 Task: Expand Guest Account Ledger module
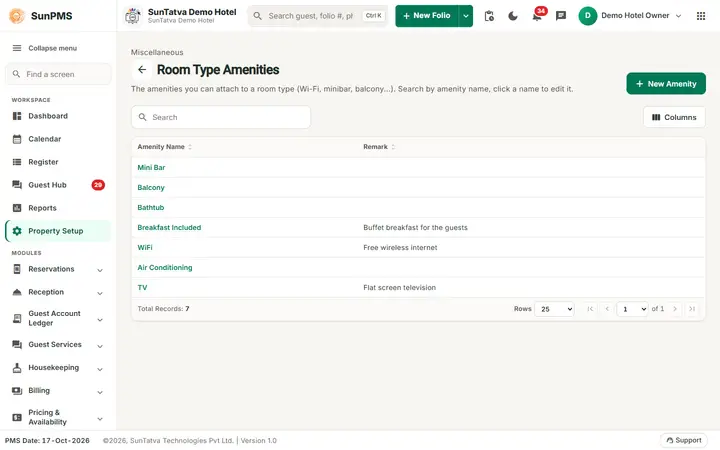pyautogui.click(x=58, y=319)
